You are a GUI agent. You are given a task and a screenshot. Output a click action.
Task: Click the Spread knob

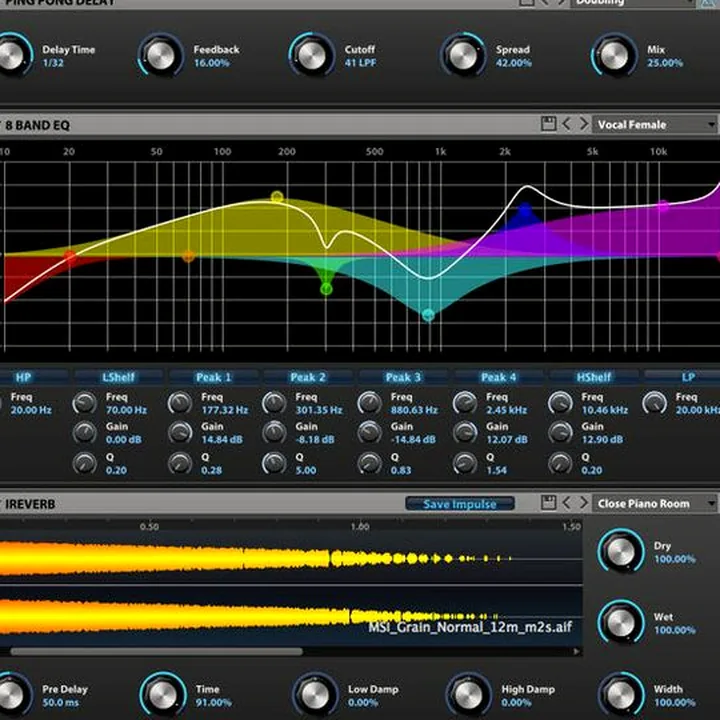463,55
